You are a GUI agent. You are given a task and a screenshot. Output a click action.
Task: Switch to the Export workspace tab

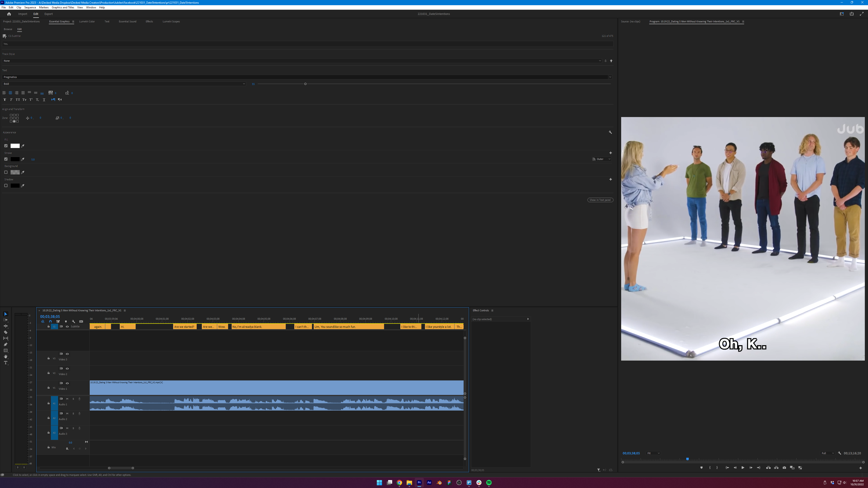49,14
